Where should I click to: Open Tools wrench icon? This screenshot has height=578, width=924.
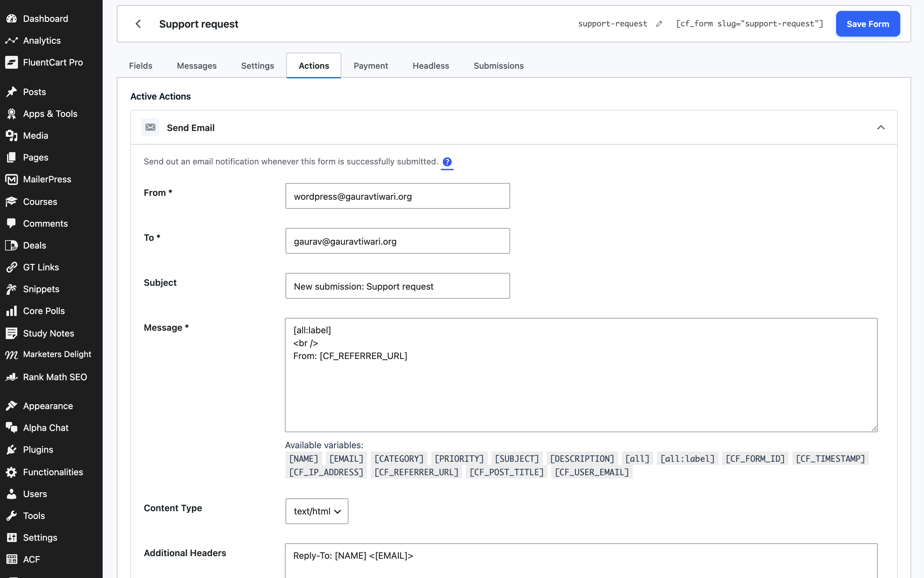tap(12, 516)
